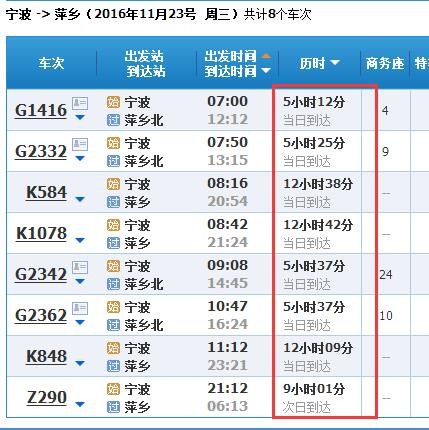The width and height of the screenshot is (429, 430).
Task: Click departure time 07:00 of G1416
Action: tap(228, 101)
